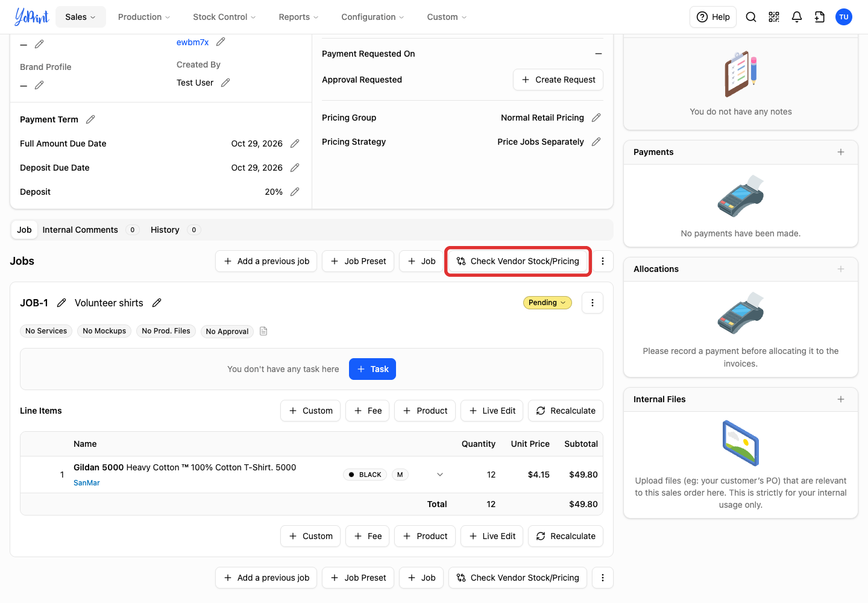This screenshot has height=603, width=868.
Task: Click the top Check Vendor Stock/Pricing button
Action: (518, 261)
